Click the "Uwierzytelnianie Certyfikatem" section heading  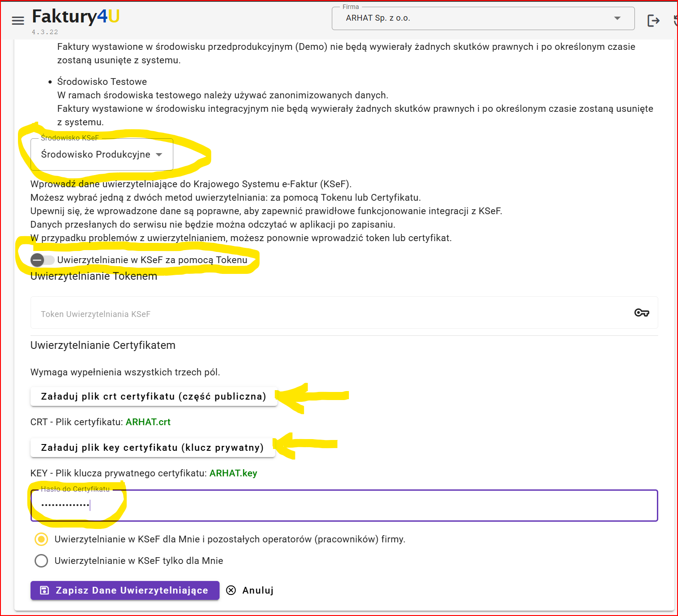(103, 345)
